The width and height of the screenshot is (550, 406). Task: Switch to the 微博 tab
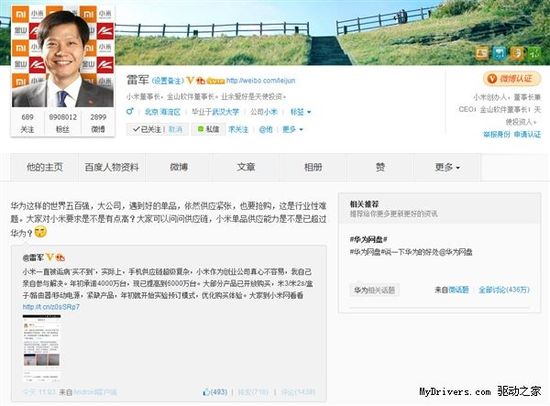click(179, 167)
